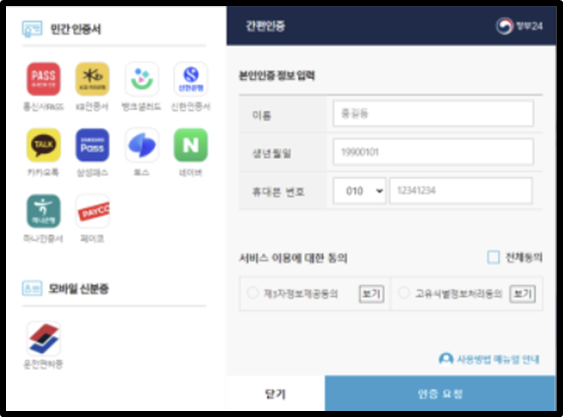
Task: Select the Toss icon
Action: click(x=141, y=145)
